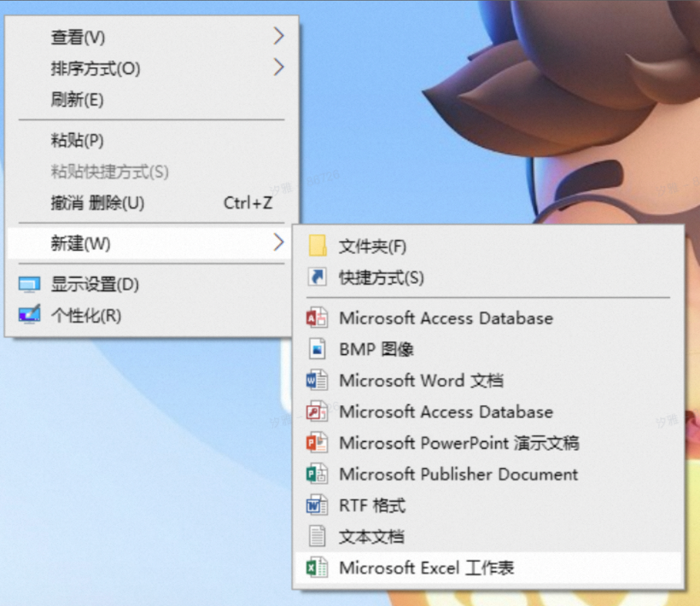Click the green Excel icon beside Excel 工作表
Screen dimensions: 700x606
317,567
